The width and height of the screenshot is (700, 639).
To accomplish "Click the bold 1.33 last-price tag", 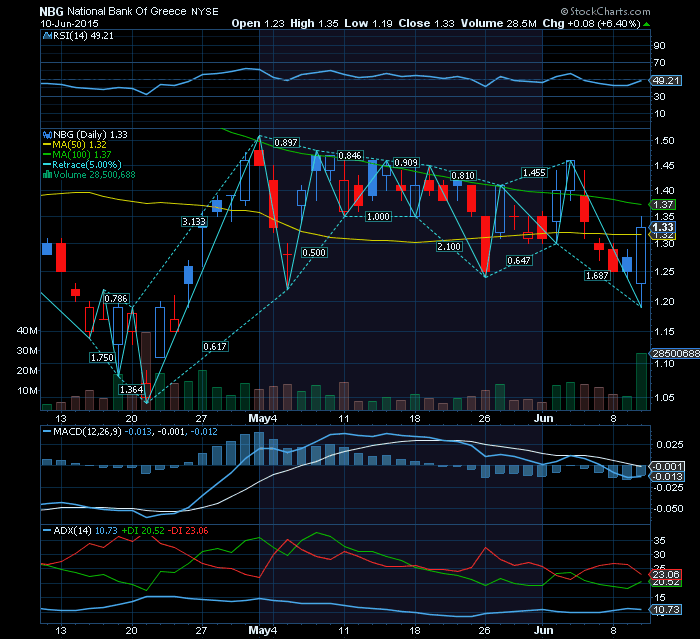I will point(663,227).
